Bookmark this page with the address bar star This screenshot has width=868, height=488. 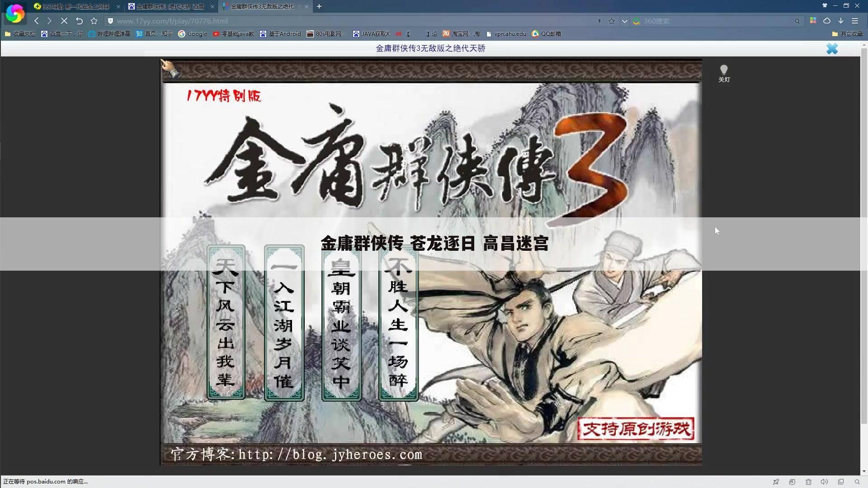[612, 21]
